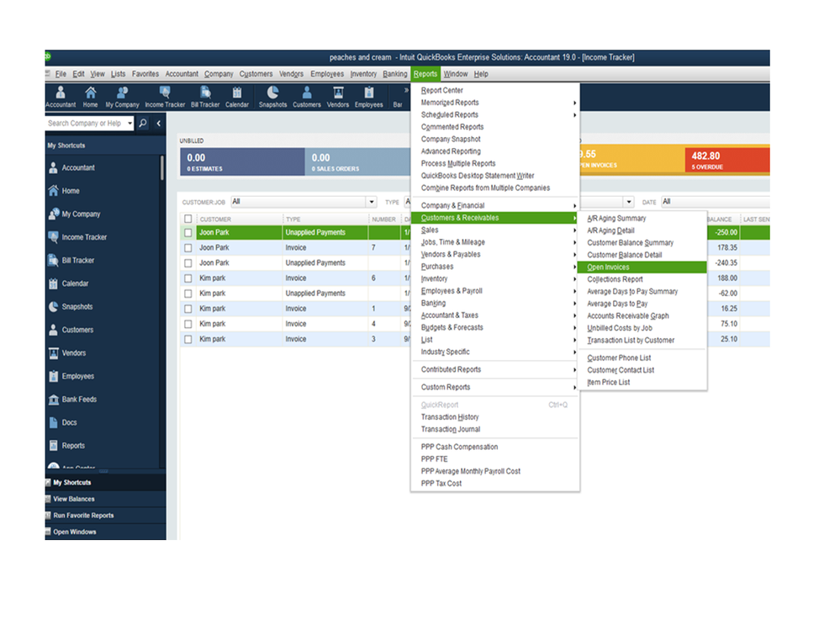Check the Kim park Invoice 1 row

(x=188, y=309)
